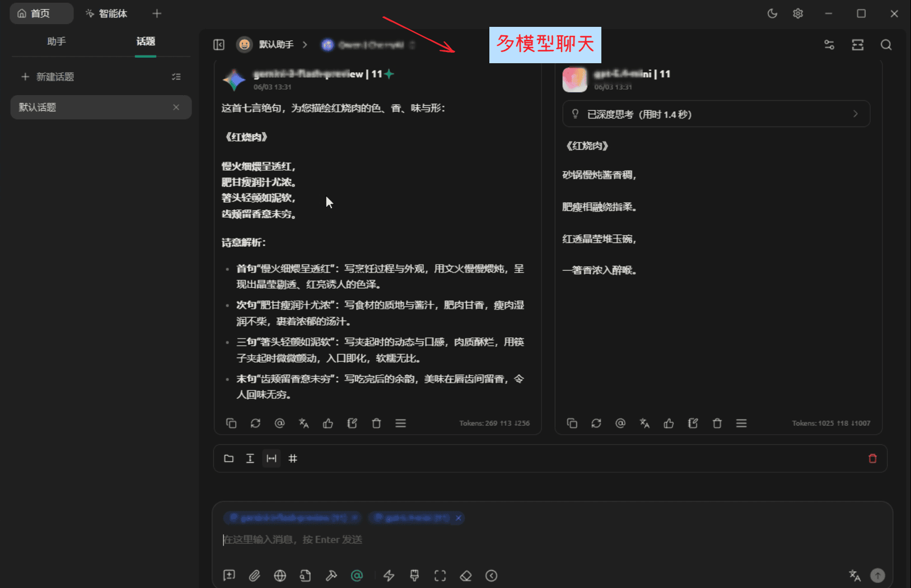Viewport: 911px width, 588px height.
Task: Expand the input box to fullscreen
Action: pos(440,576)
